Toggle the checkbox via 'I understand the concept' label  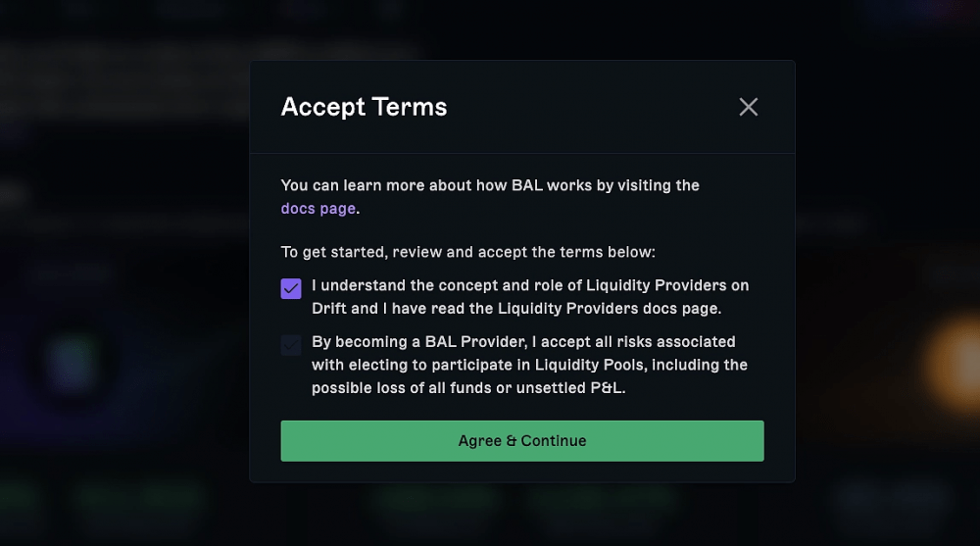click(530, 297)
